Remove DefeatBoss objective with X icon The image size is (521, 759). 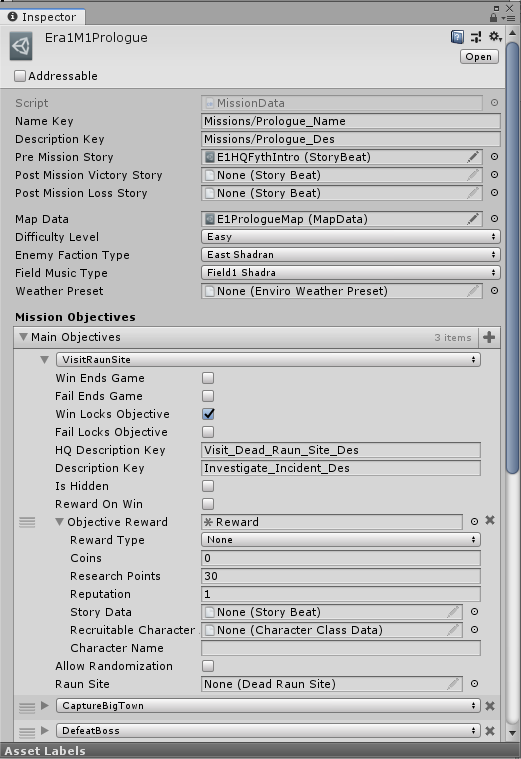pyautogui.click(x=490, y=730)
